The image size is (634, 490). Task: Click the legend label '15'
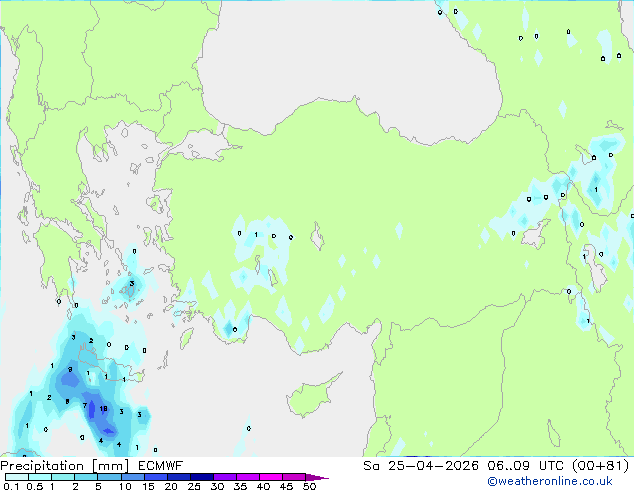point(148,486)
